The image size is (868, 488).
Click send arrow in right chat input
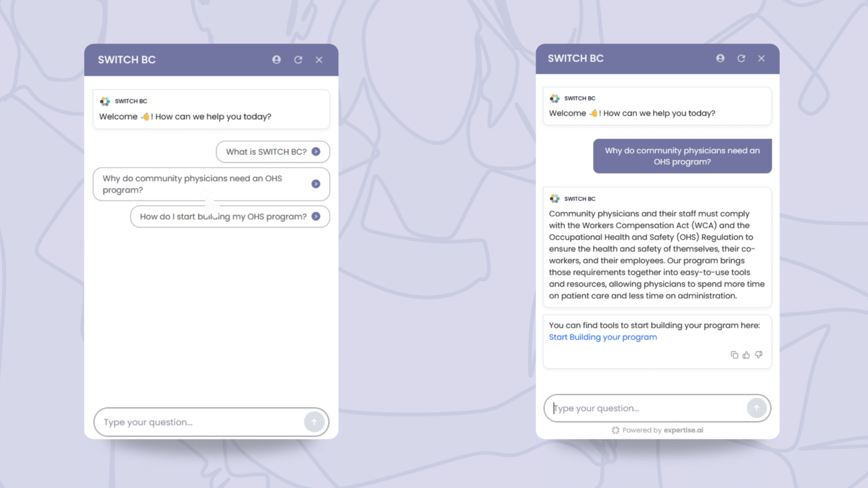(x=757, y=408)
